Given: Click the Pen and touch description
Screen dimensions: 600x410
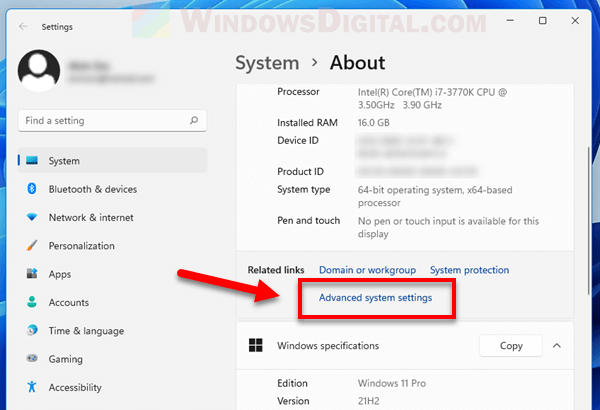Looking at the screenshot, I should click(448, 227).
